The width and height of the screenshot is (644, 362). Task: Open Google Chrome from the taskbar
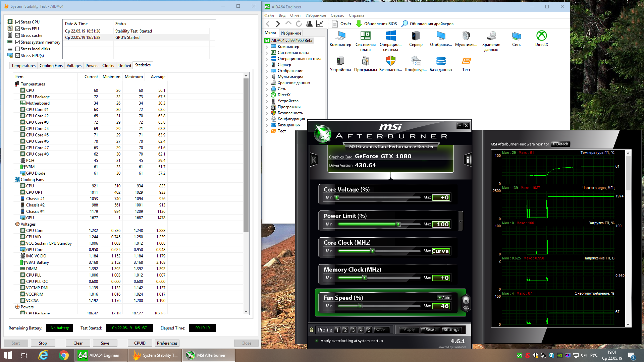click(x=64, y=355)
